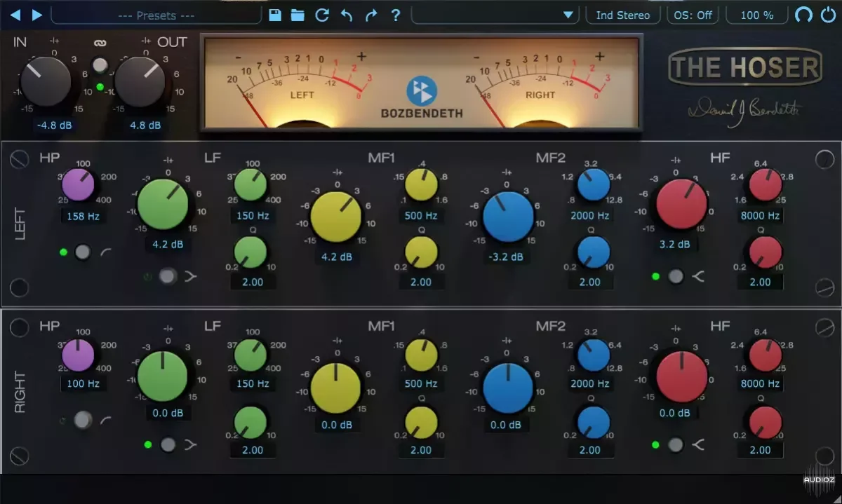Screen dimensions: 842x504
Task: Click LEFT MF2 large blue gain knob
Action: point(508,217)
